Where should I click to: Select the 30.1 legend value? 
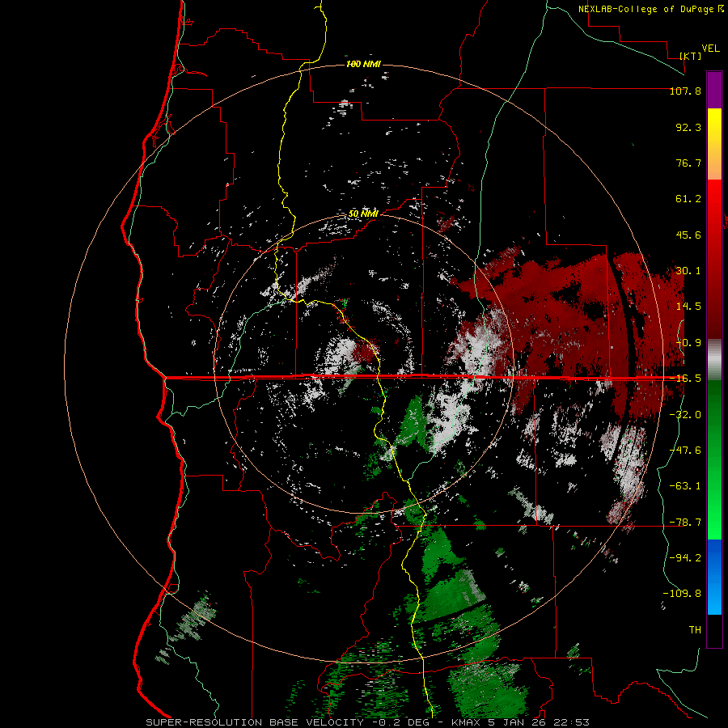point(688,271)
